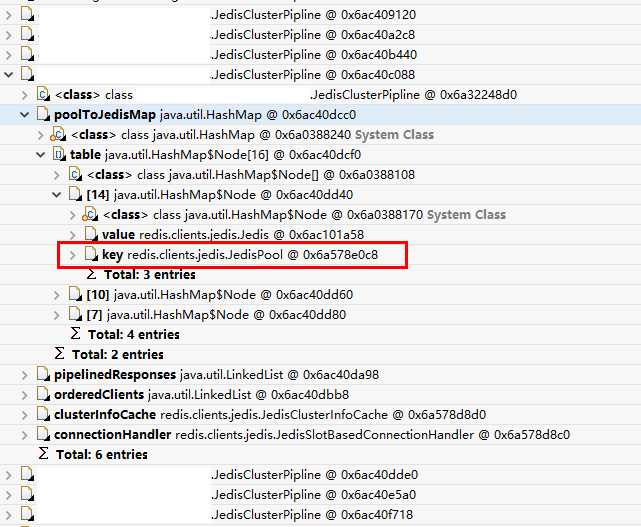Expand the JedisClusterPipline @ 0x6ac40b440 row
Image resolution: width=641 pixels, height=527 pixels.
click(9, 55)
